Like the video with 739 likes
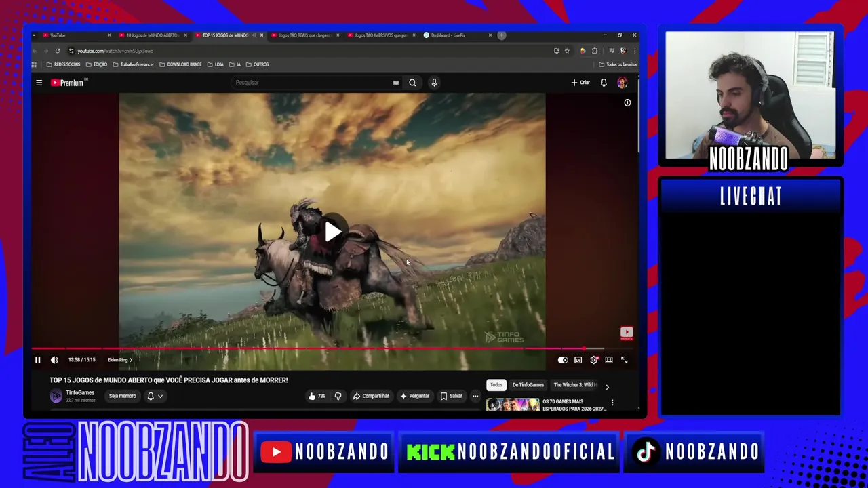The image size is (868, 488). click(317, 396)
